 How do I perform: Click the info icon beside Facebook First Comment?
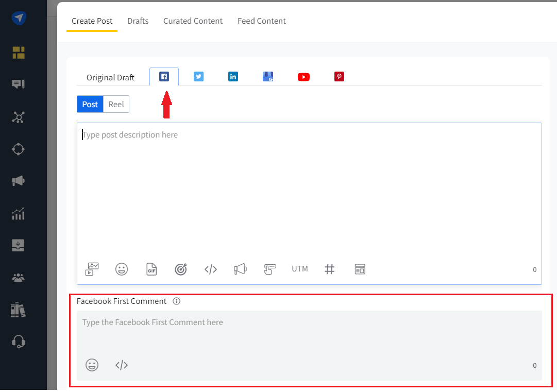coord(176,301)
